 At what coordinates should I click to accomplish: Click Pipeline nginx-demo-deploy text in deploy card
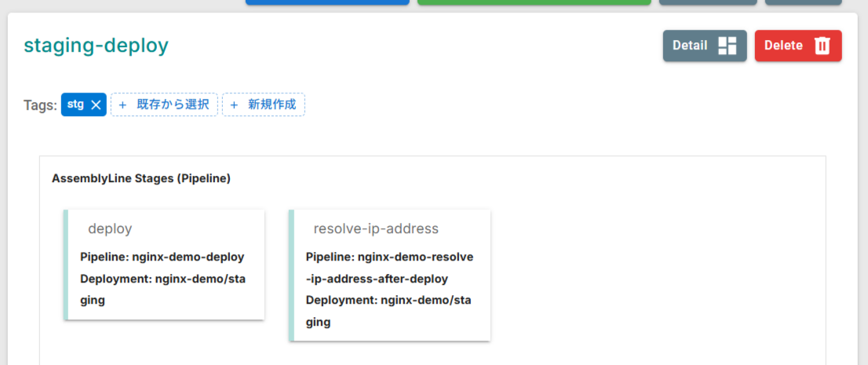coord(162,257)
